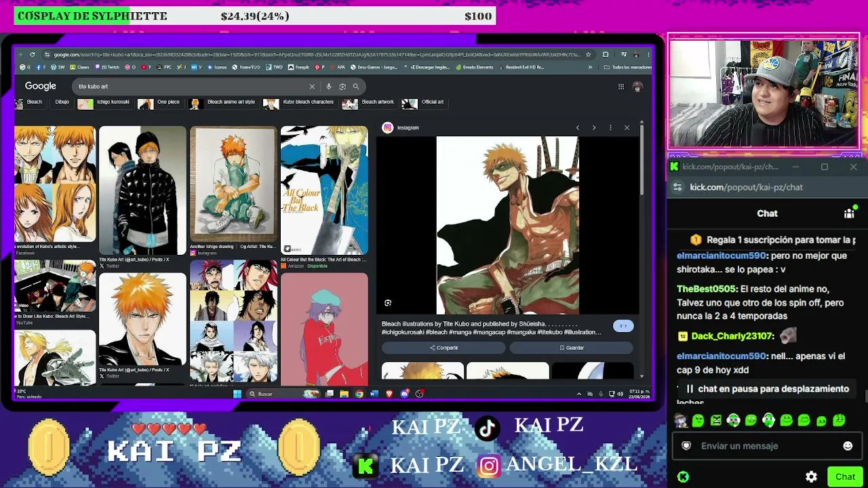Screen dimensions: 868x488
Task: Search inside image with Lens icon
Action: pyautogui.click(x=388, y=303)
